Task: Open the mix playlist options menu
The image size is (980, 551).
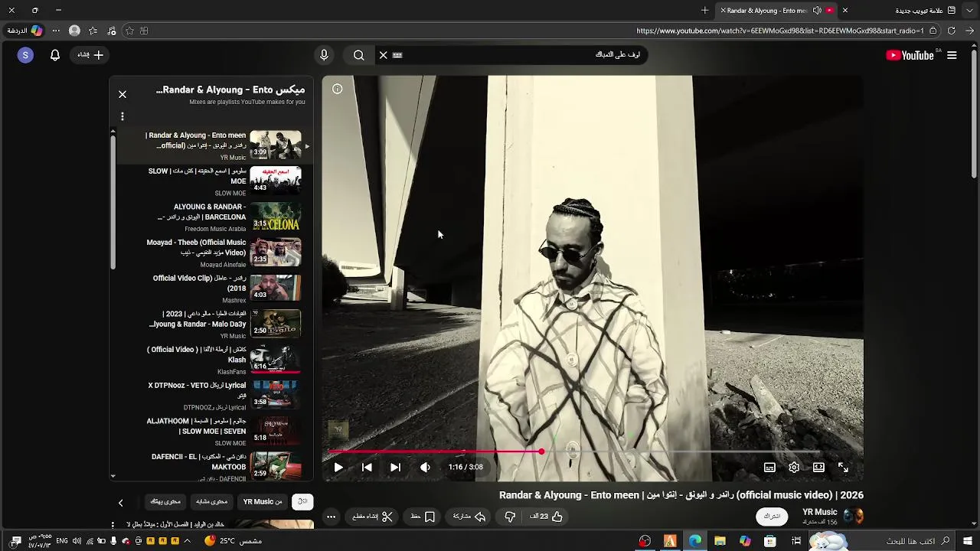Action: coord(122,116)
